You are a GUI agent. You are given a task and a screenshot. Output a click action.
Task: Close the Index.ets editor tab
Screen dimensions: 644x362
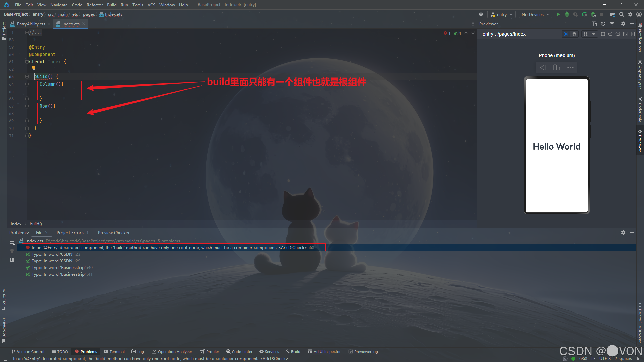84,24
